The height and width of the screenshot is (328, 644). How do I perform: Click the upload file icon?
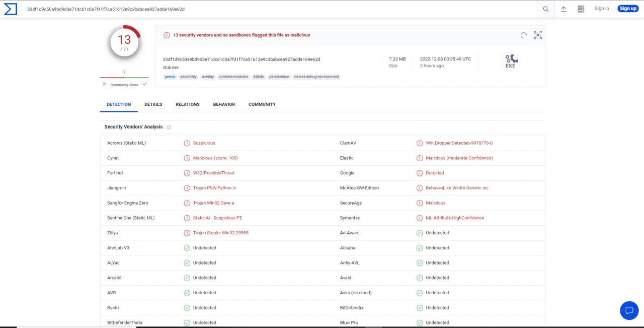(x=563, y=9)
